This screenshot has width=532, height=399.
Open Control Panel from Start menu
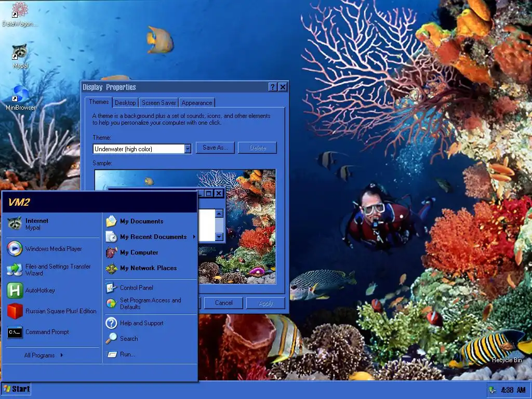click(x=151, y=288)
